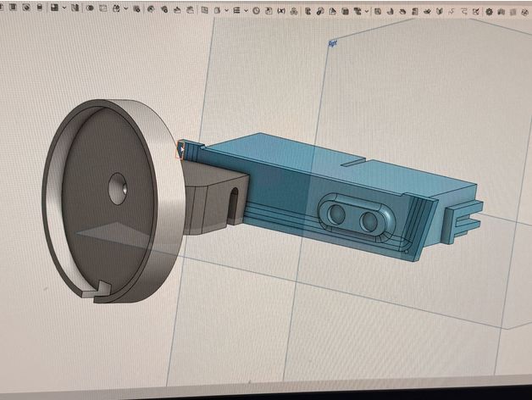The image size is (532, 400).
Task: Expand dropdown arrow after the fifth-from-left tool group
Action: (x=125, y=8)
